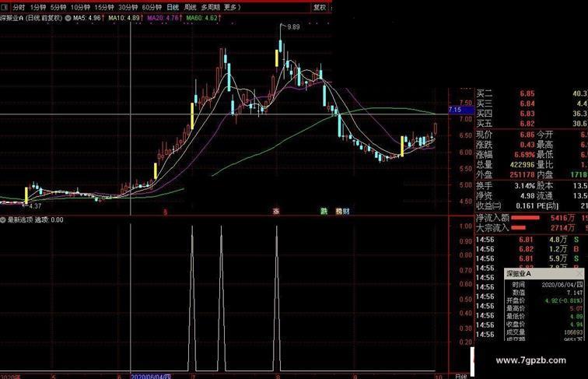The height and width of the screenshot is (379, 588).
Task: Click the 14:56 trade row with 4.8万
Action: 532,240
